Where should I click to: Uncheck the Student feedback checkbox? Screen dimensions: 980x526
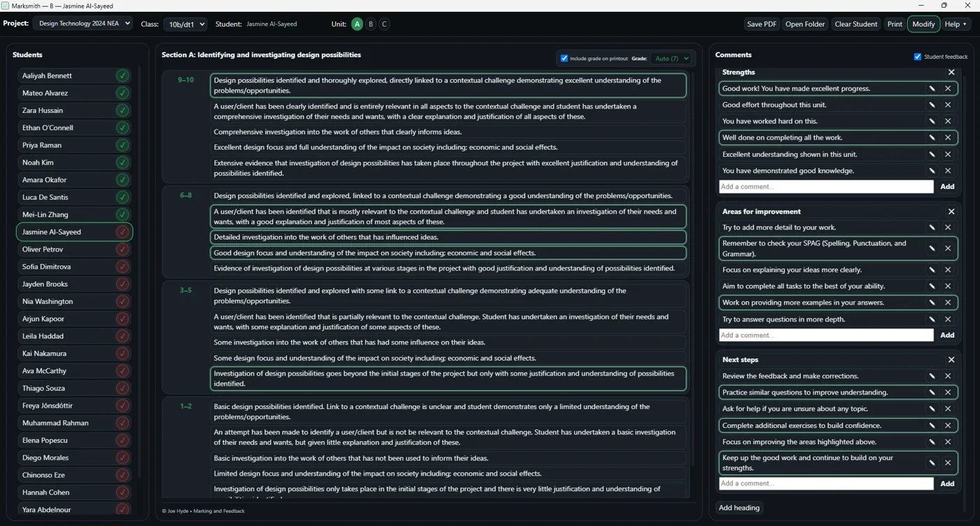pos(918,57)
